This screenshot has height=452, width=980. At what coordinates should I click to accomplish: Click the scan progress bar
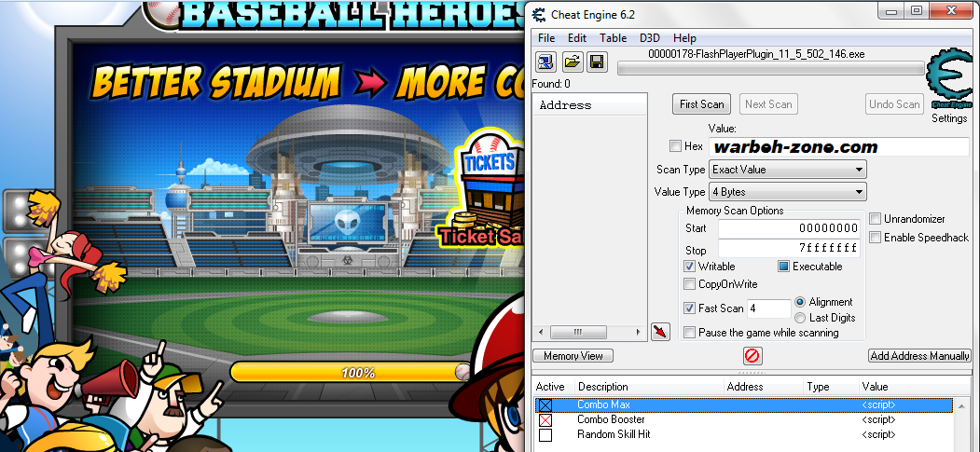pos(770,68)
